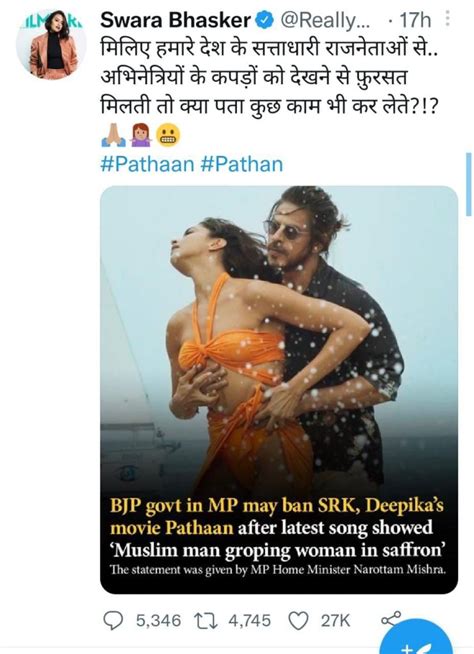Open the Pathaan news image
The height and width of the screenshot is (654, 474).
click(279, 390)
